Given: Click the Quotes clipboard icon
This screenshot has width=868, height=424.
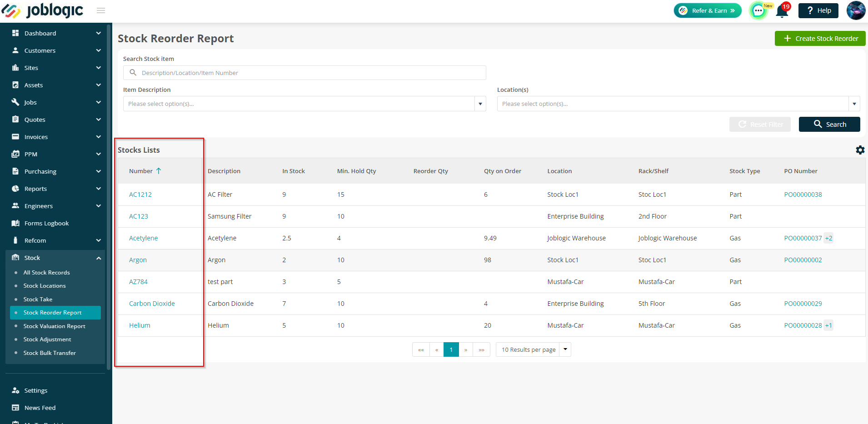Looking at the screenshot, I should pos(15,120).
